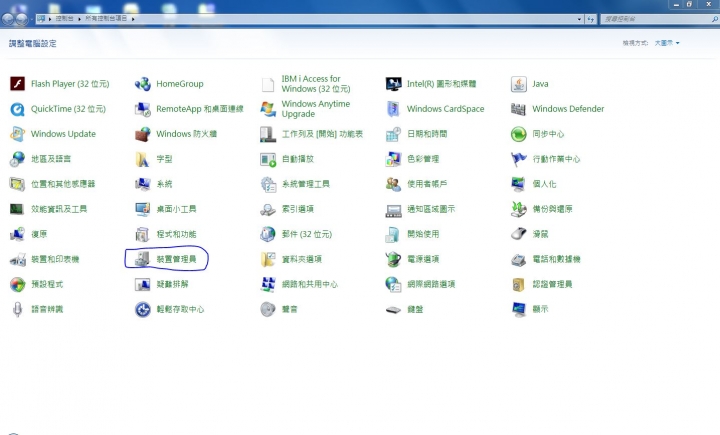Screen dimensions: 720x435
Task: Open the Windows CardSpace icon
Action: (394, 109)
